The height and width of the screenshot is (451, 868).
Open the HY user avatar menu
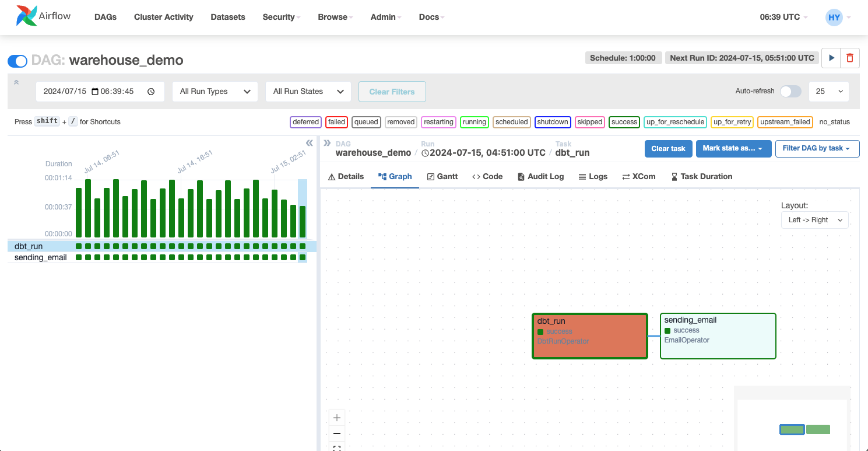pos(834,17)
